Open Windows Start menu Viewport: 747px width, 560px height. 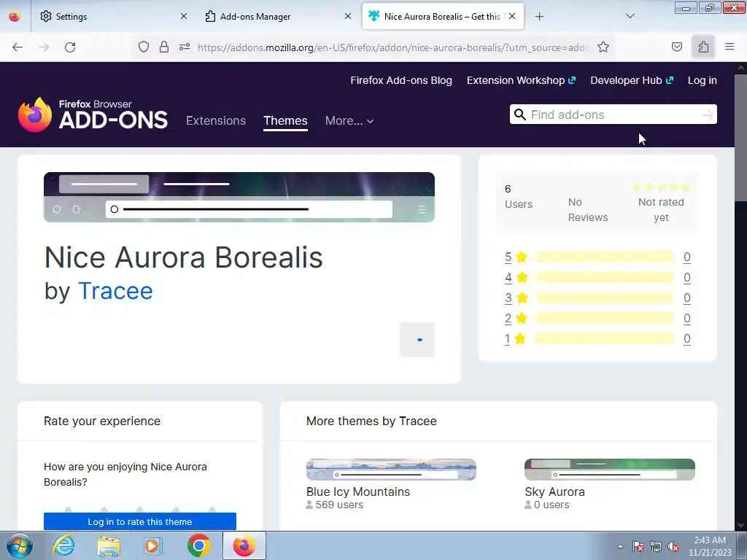tap(20, 545)
